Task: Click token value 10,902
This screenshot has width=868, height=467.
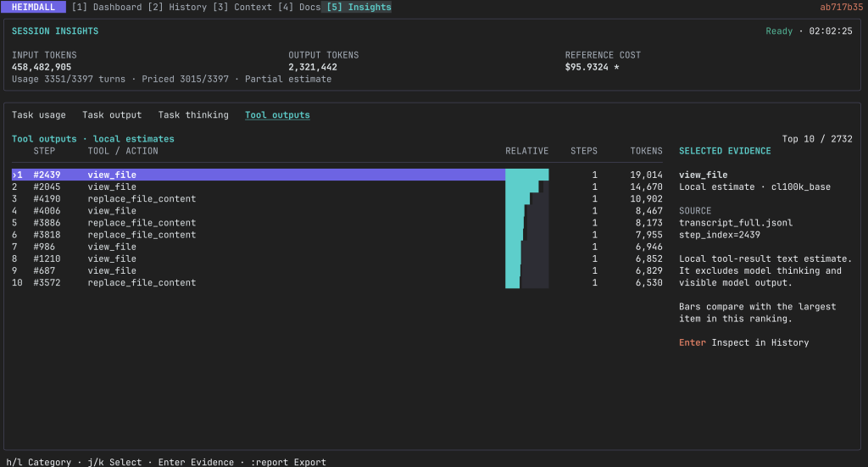Action: (647, 198)
